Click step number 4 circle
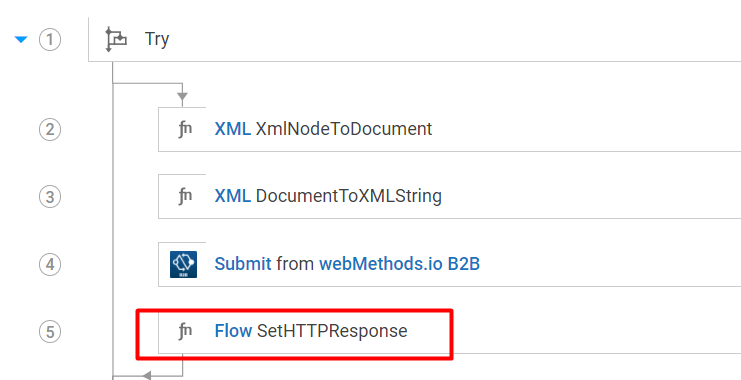Viewport: 741px width, 380px height. point(50,264)
